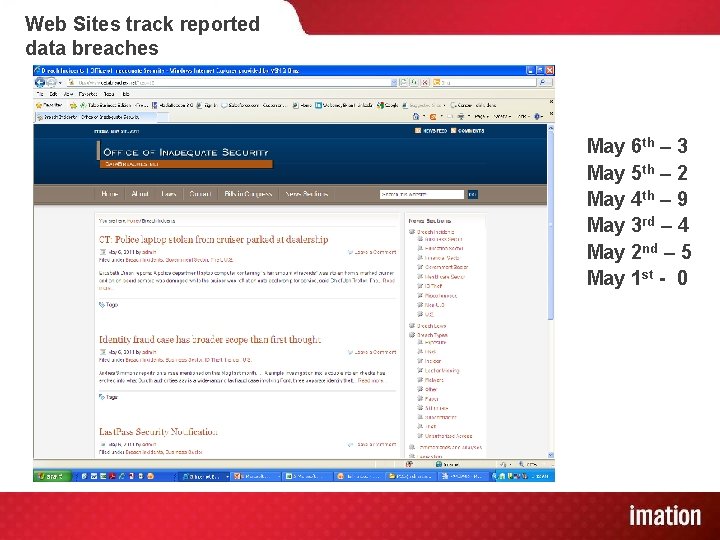This screenshot has height=540, width=720.
Task: Click ID Theft in sidebar list
Action: pyautogui.click(x=433, y=286)
